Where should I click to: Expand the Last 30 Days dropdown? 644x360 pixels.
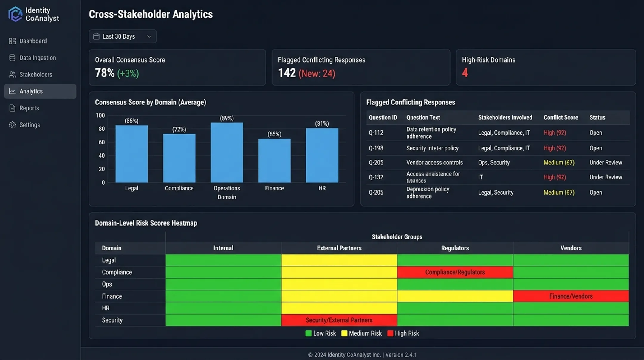pyautogui.click(x=123, y=36)
